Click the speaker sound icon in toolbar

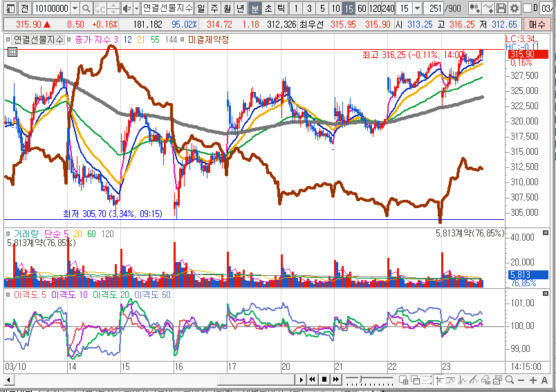[x=125, y=8]
